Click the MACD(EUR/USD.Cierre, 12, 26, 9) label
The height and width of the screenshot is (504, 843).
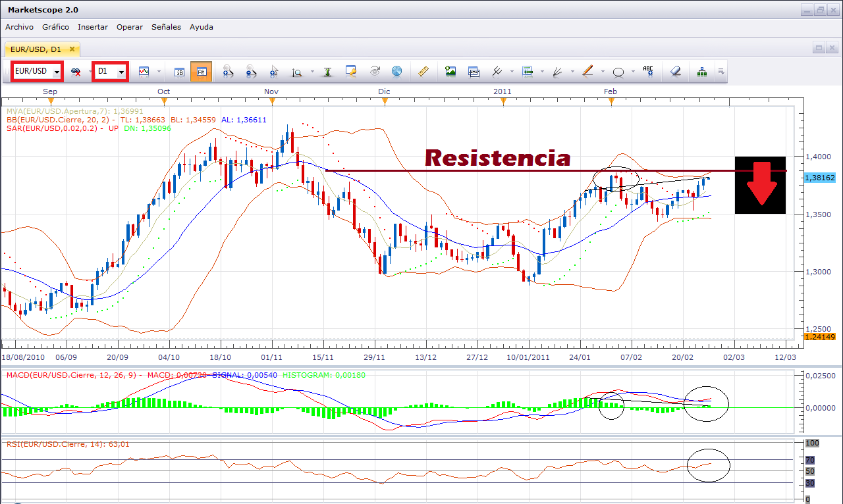coord(72,375)
